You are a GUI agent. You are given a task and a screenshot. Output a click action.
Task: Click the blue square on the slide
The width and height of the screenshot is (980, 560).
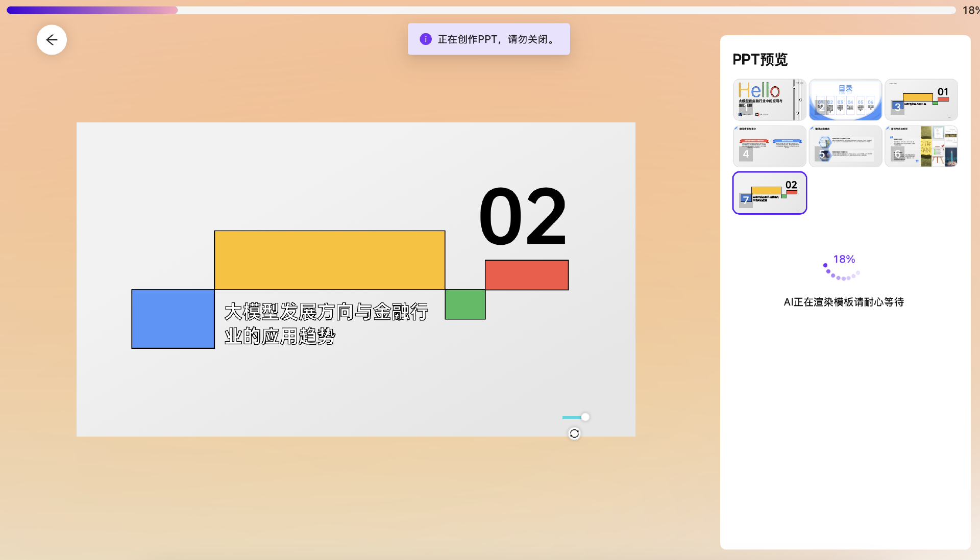click(173, 319)
